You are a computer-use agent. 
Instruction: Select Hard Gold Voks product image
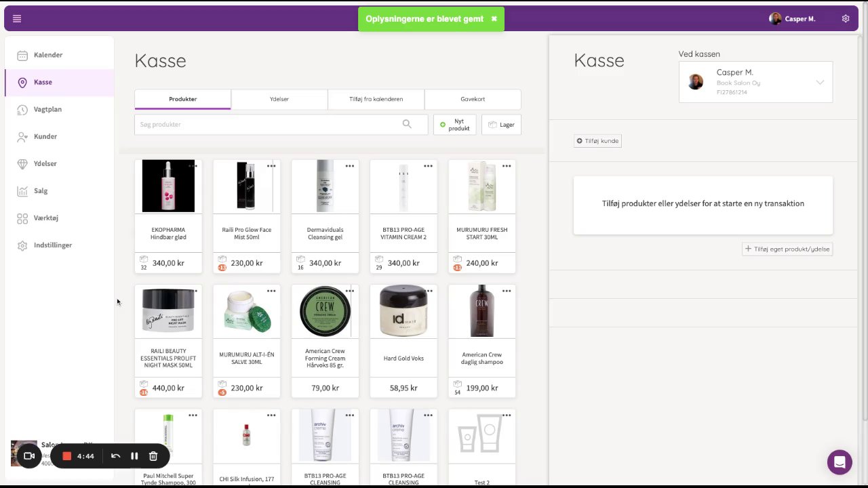click(x=403, y=311)
